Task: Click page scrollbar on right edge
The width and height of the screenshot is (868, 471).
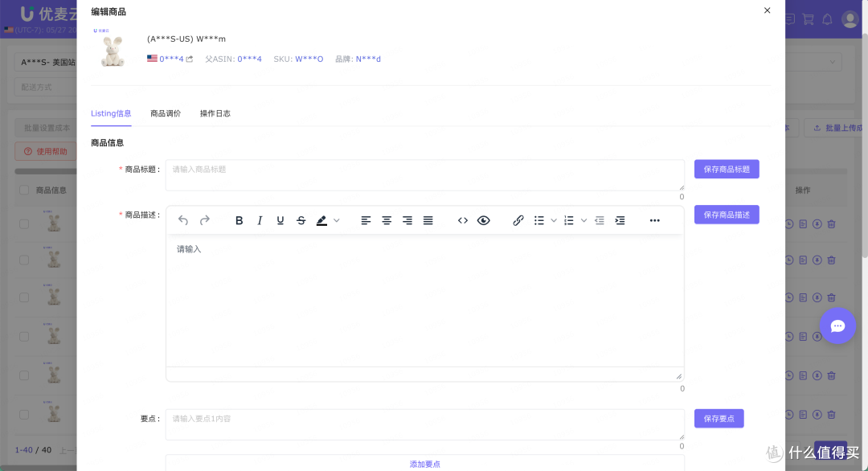Action: pos(865,144)
